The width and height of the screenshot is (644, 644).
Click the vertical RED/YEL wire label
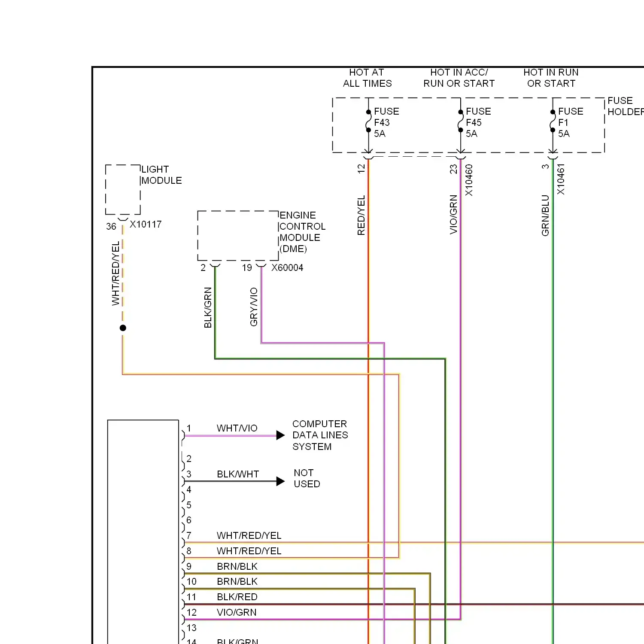coord(361,215)
